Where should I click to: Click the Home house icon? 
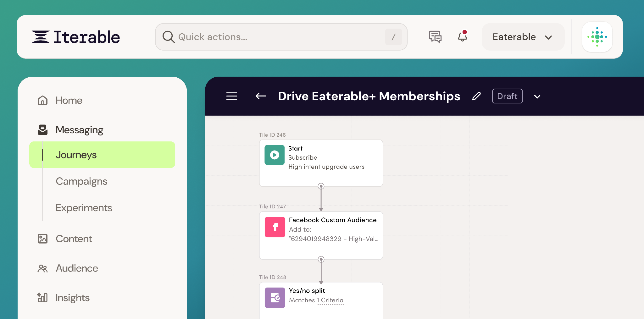pyautogui.click(x=42, y=100)
